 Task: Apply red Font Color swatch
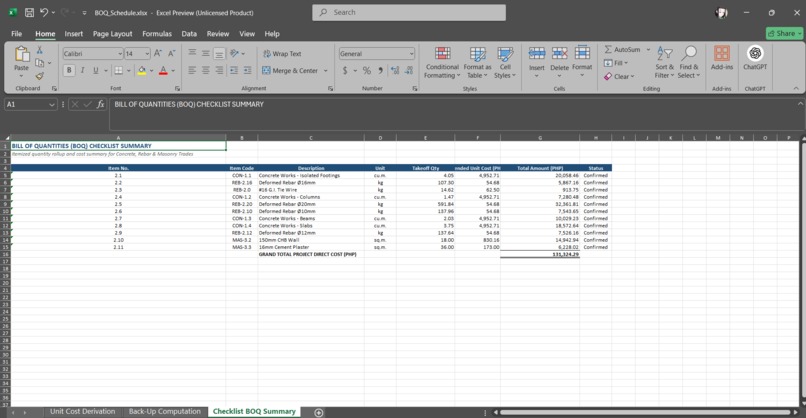(163, 71)
